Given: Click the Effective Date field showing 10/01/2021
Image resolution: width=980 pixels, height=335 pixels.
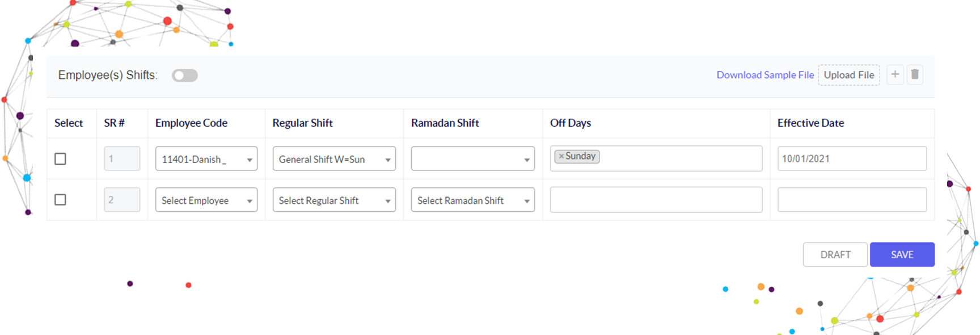Looking at the screenshot, I should click(852, 158).
